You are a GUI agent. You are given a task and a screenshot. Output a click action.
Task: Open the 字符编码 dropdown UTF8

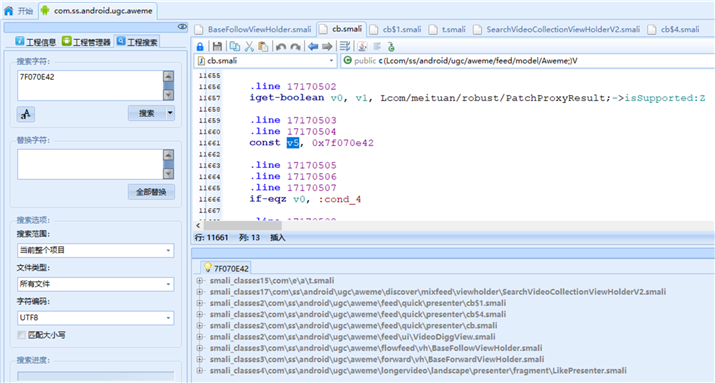(x=96, y=318)
